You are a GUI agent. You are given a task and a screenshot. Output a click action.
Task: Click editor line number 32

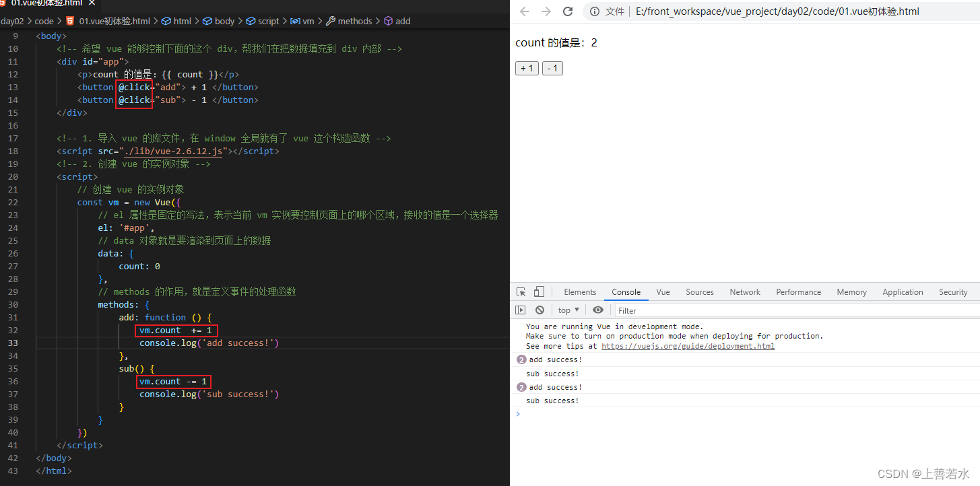tap(13, 330)
